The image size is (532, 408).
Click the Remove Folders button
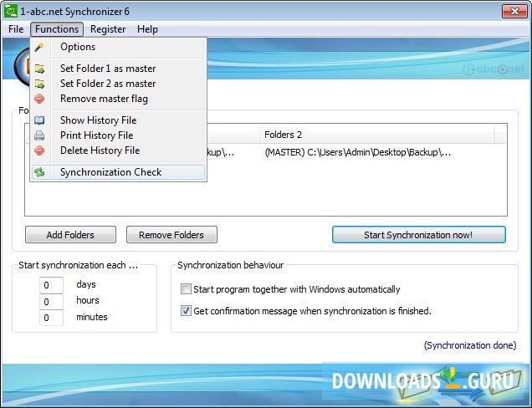[x=171, y=235]
